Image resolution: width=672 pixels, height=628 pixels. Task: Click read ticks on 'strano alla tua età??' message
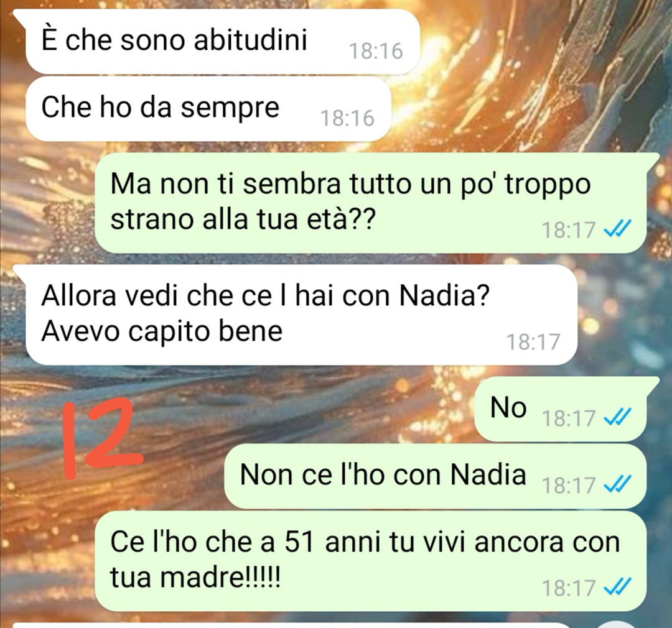click(x=617, y=228)
